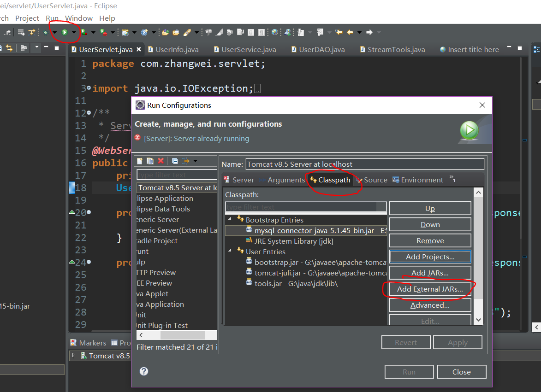Select the Classpath tab
Screen dimensions: 541x392
330,180
